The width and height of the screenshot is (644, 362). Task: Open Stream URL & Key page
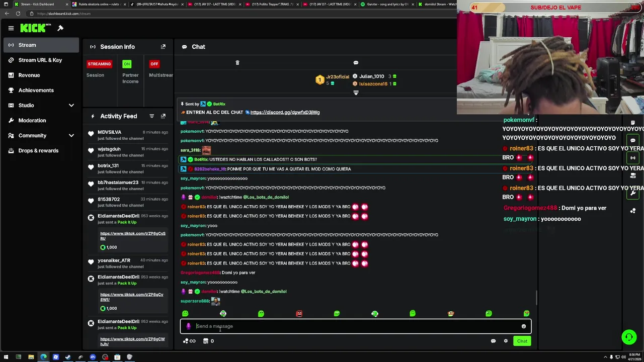(x=40, y=60)
